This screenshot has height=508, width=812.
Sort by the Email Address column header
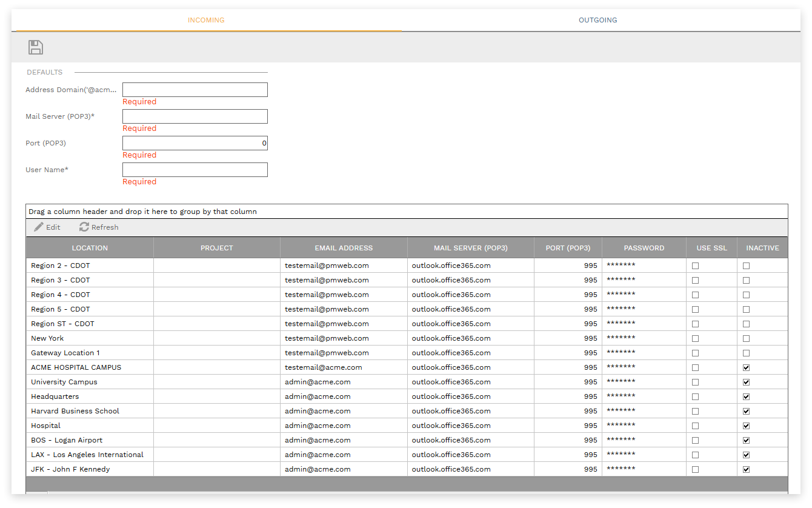[x=344, y=248]
